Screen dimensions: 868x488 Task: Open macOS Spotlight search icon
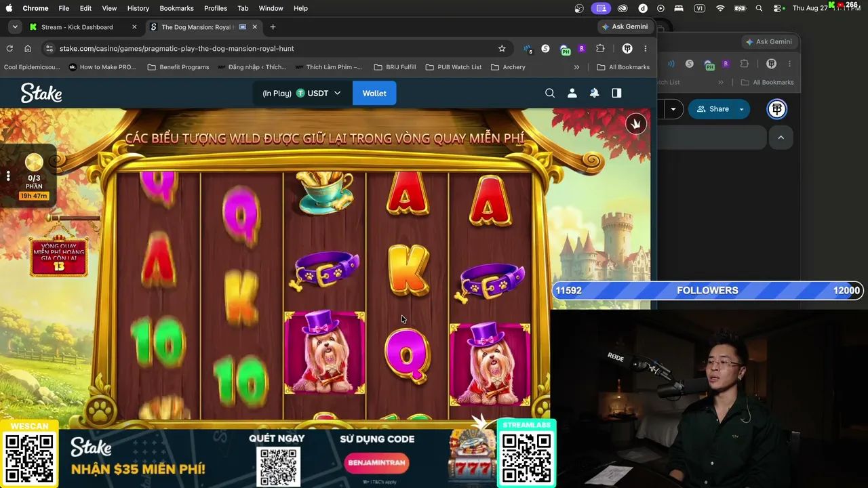tap(759, 8)
